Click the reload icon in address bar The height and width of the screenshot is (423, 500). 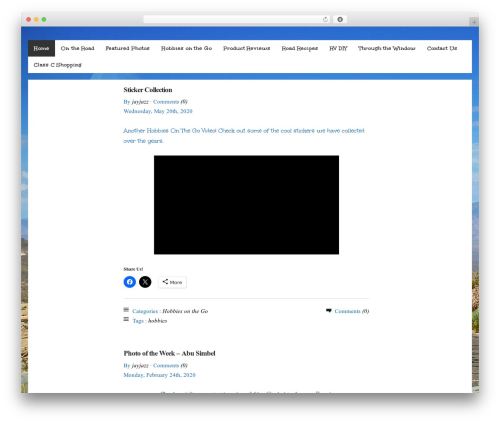(x=325, y=19)
